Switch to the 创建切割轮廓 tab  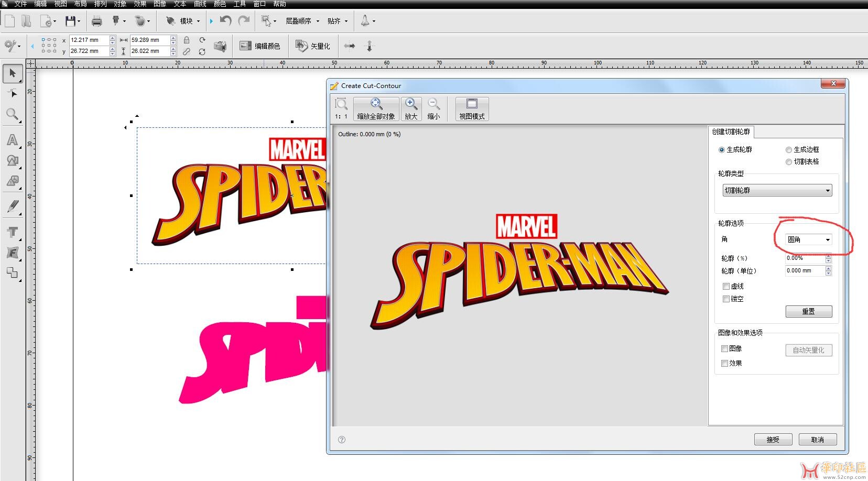731,132
